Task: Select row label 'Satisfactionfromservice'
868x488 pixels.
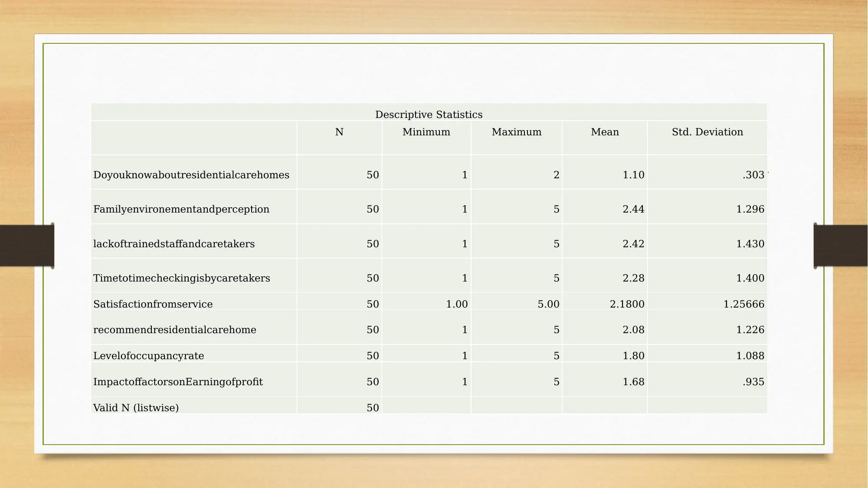Action: pos(153,304)
